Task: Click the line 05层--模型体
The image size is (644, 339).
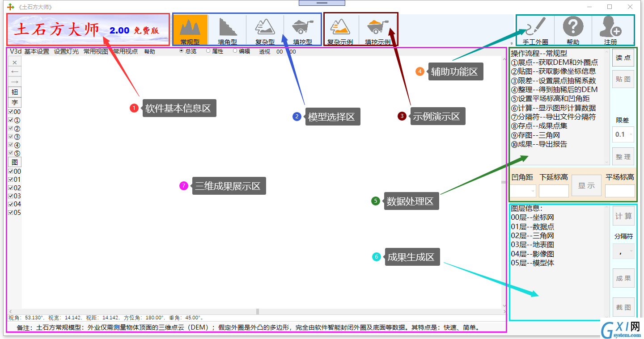Action: click(x=533, y=263)
